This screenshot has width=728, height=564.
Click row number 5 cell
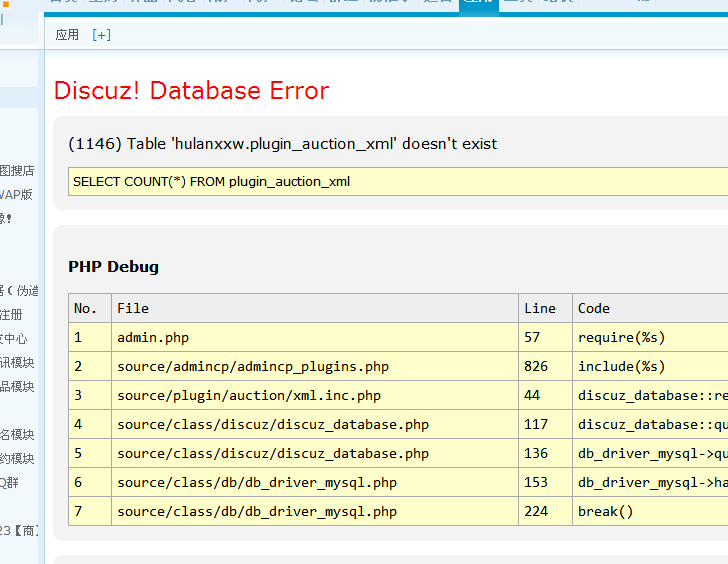tap(90, 453)
